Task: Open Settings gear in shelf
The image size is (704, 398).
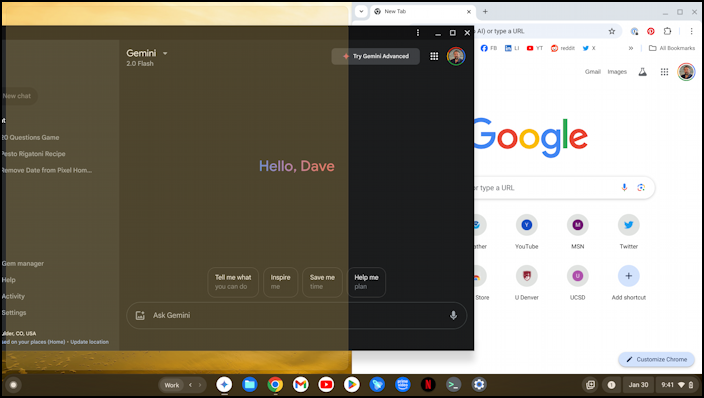Action: coord(479,385)
